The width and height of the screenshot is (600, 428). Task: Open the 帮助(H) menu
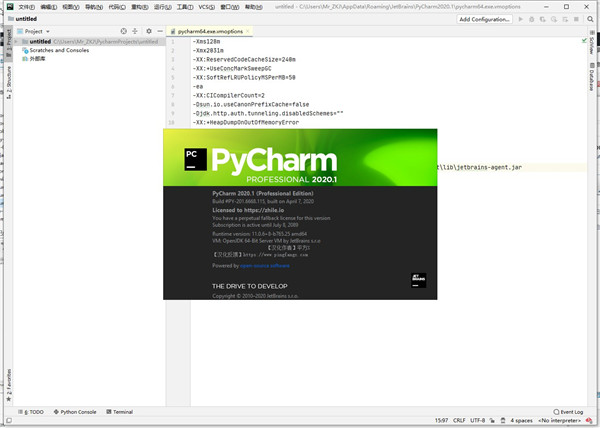click(253, 7)
